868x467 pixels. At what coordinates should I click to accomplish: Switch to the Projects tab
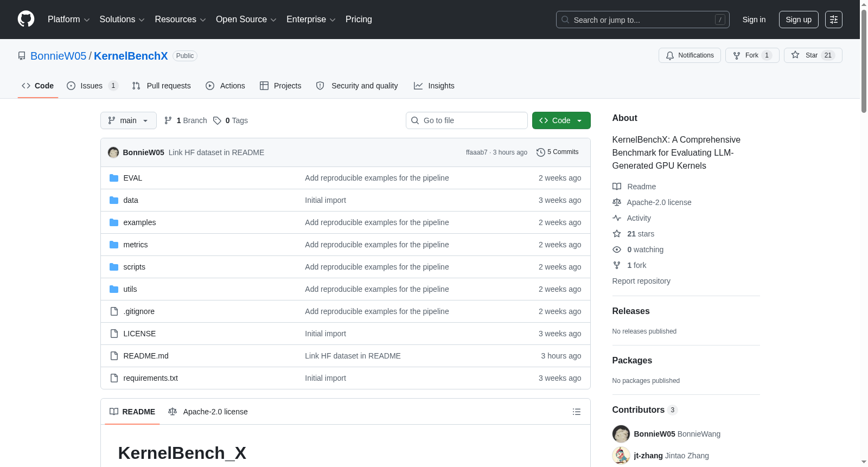tap(280, 86)
